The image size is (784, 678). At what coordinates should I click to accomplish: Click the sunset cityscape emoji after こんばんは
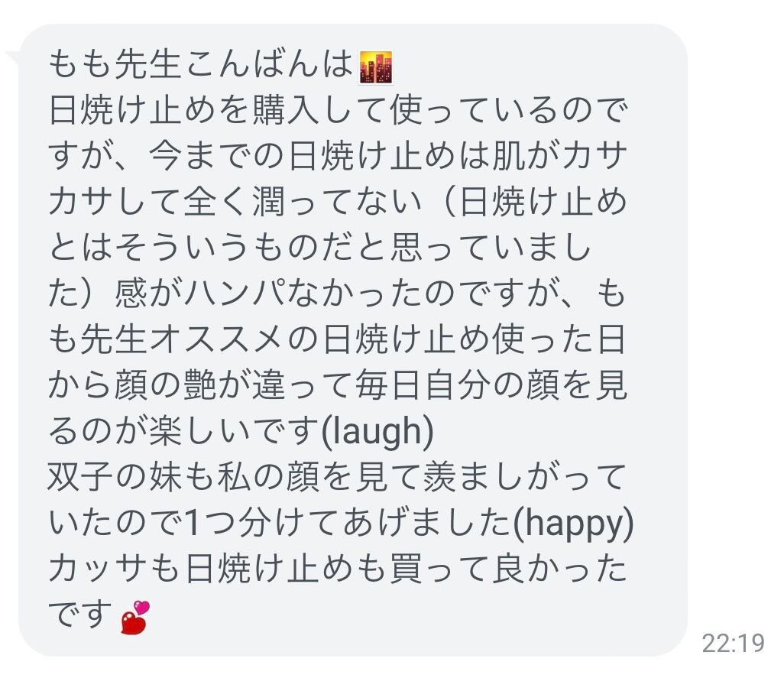pos(376,67)
